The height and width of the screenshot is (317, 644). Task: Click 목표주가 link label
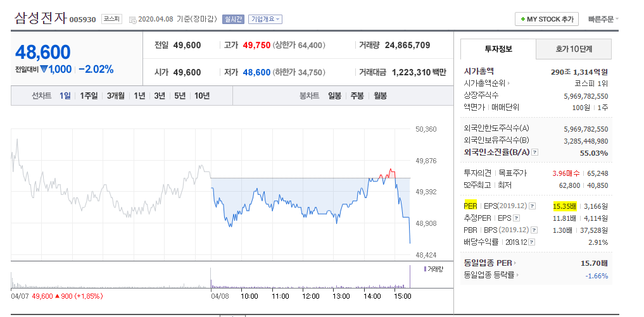coord(512,173)
